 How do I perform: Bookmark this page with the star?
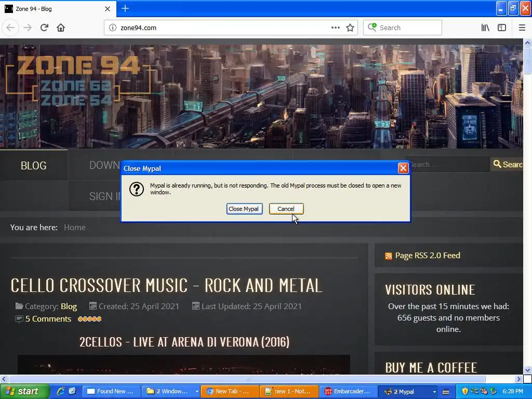tap(350, 28)
